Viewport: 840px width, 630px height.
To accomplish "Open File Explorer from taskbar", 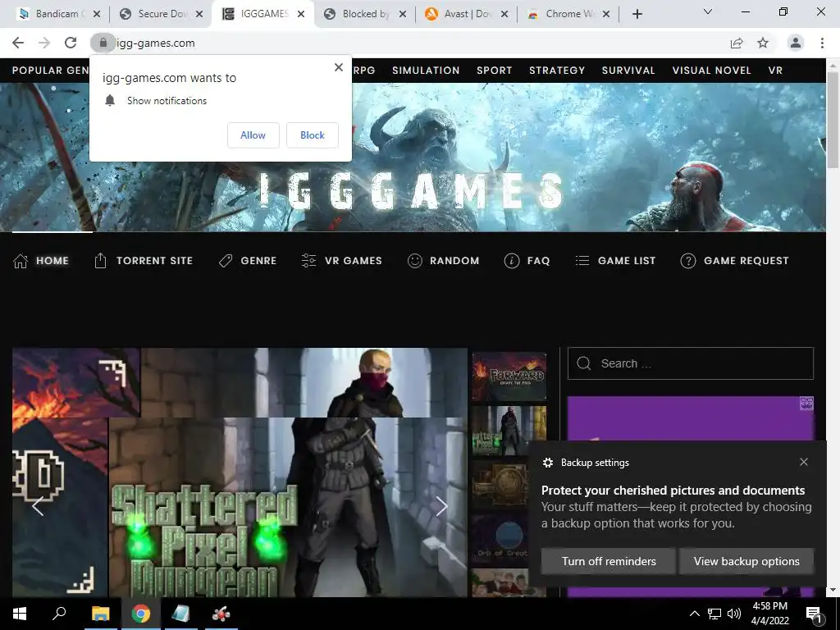I will pos(99,614).
